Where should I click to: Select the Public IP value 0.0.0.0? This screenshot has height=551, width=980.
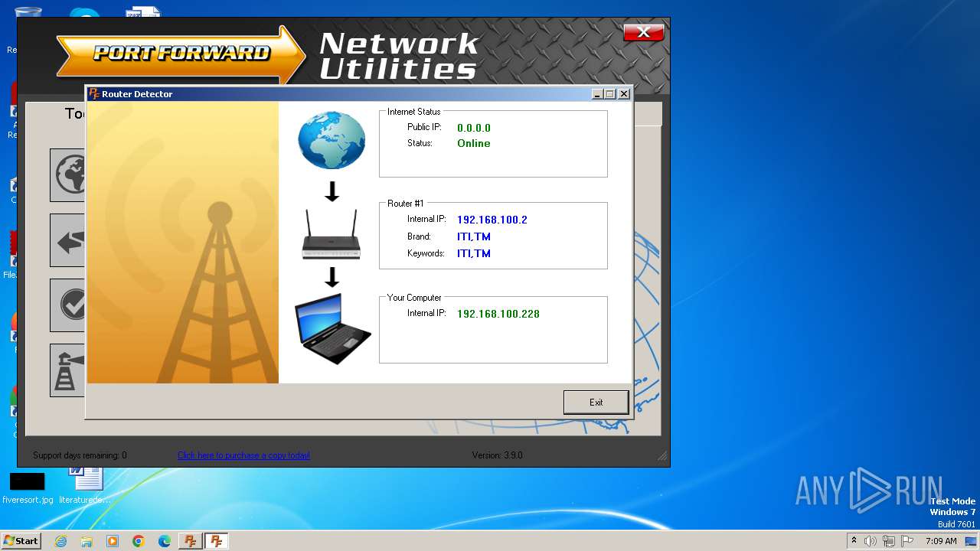tap(474, 128)
